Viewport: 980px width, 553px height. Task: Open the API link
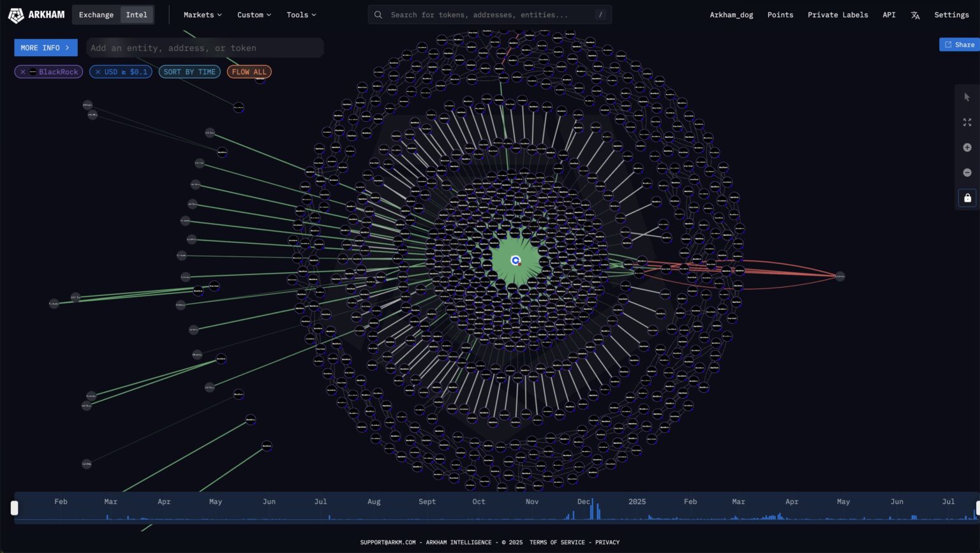click(x=889, y=15)
